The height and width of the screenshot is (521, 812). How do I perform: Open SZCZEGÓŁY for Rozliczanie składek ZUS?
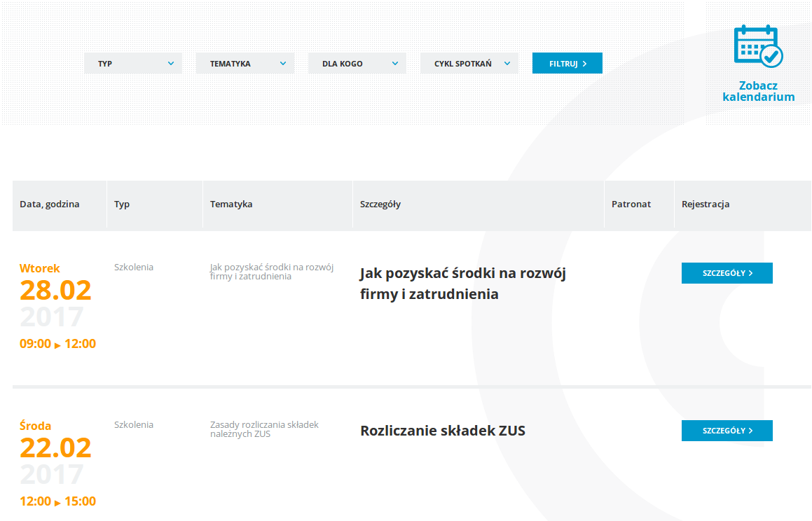[x=727, y=431]
